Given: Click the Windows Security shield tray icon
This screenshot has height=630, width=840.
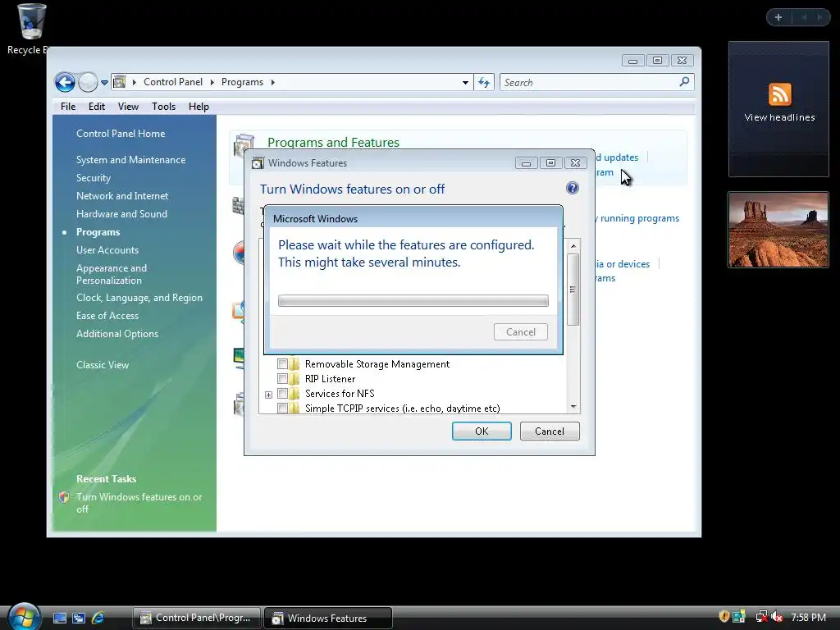Looking at the screenshot, I should tap(724, 617).
